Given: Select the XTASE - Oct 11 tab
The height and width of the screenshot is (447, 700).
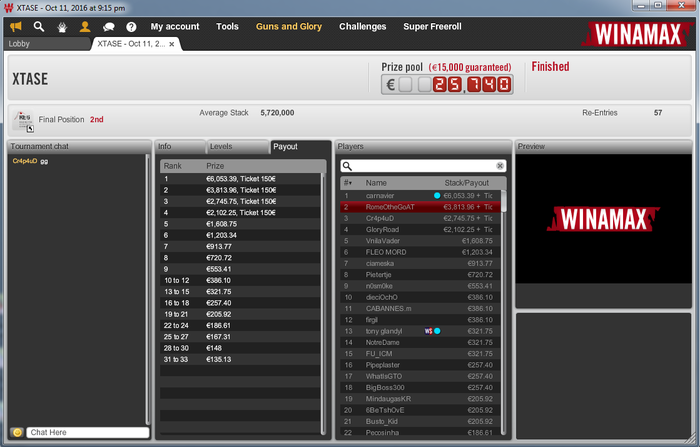Looking at the screenshot, I should point(136,44).
